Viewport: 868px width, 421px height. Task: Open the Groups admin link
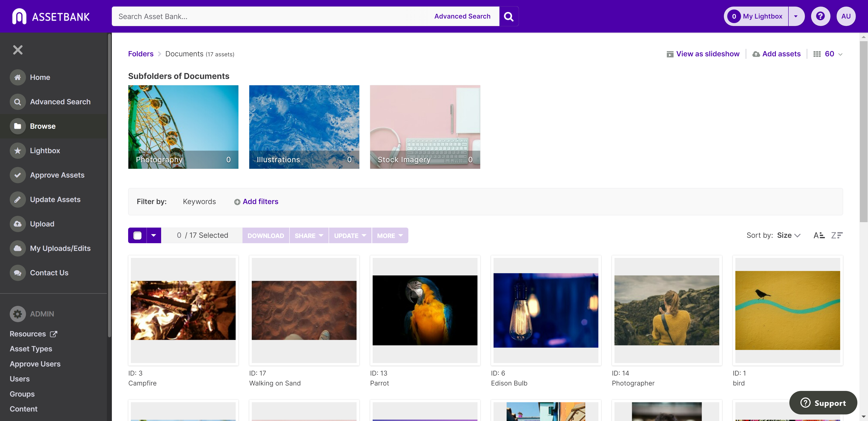point(22,394)
